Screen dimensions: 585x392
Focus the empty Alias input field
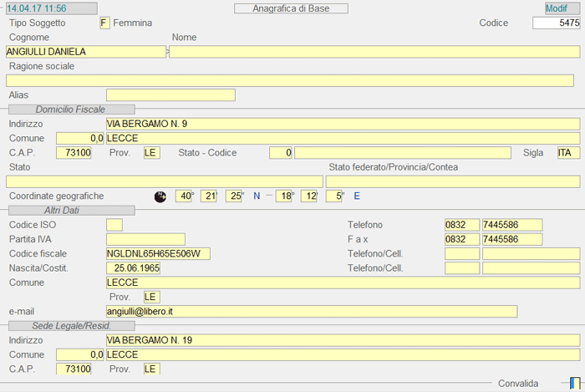coord(170,95)
